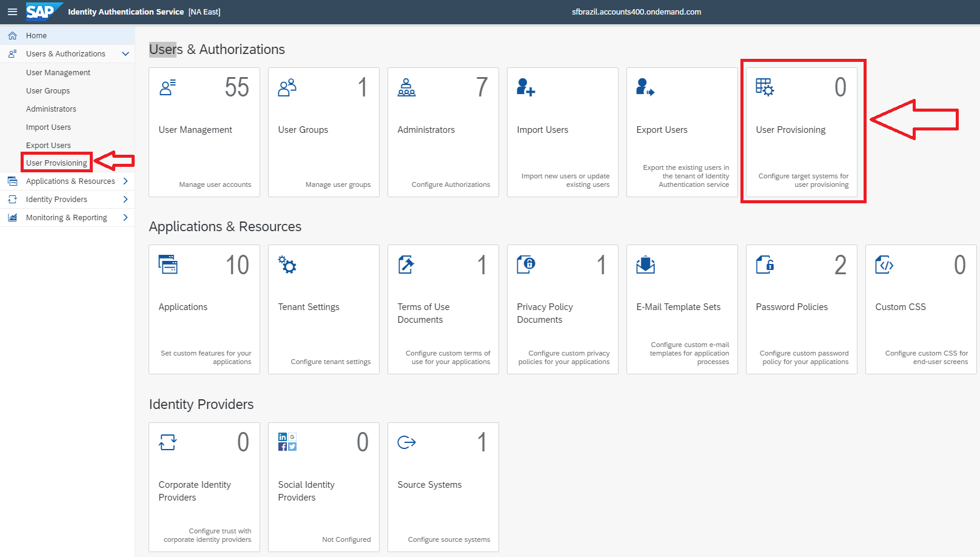Open the Tenant Settings tile title
This screenshot has height=557, width=980.
click(x=308, y=307)
